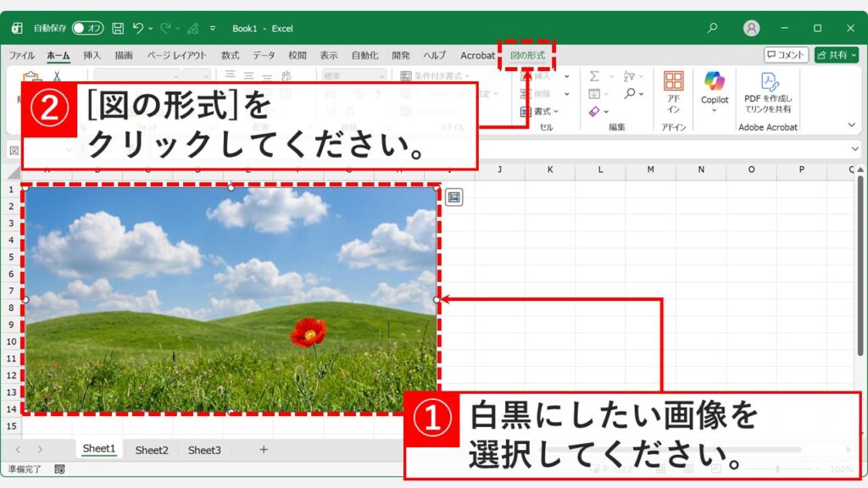Switch to the 図の形式 ribbon tab
This screenshot has width=868, height=488.
[x=527, y=54]
